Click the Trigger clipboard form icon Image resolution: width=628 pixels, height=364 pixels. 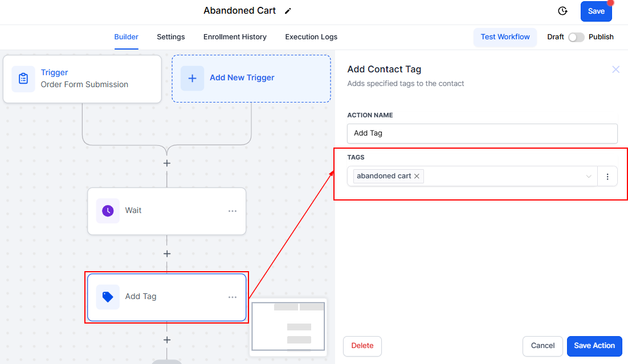click(x=23, y=79)
